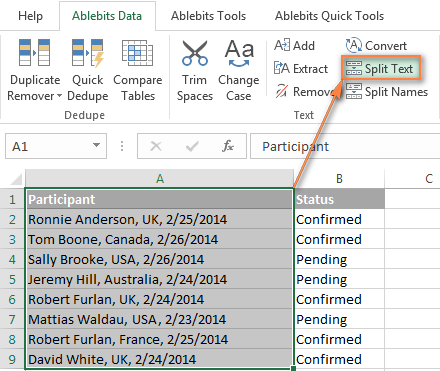Select row 9 header

click(12, 359)
